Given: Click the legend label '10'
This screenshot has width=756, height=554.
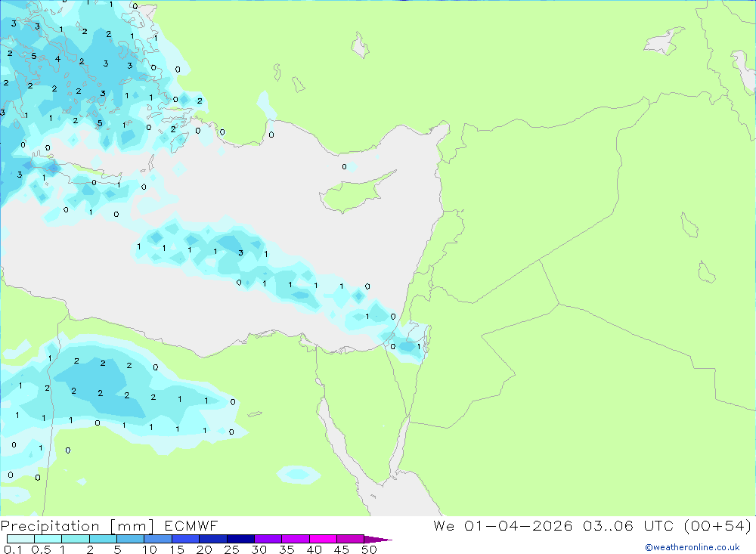Looking at the screenshot, I should point(149,549).
